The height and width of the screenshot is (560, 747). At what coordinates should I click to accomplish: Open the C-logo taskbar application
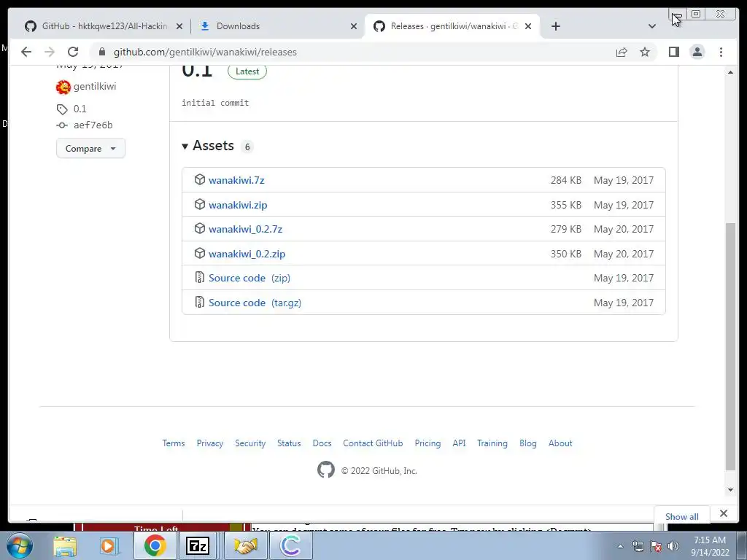click(290, 545)
